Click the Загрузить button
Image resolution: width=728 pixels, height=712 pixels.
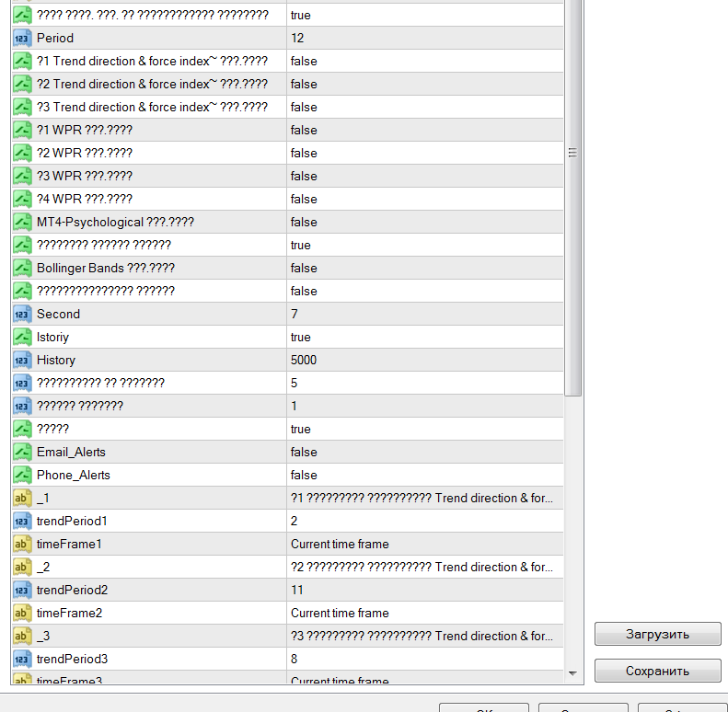click(x=657, y=634)
